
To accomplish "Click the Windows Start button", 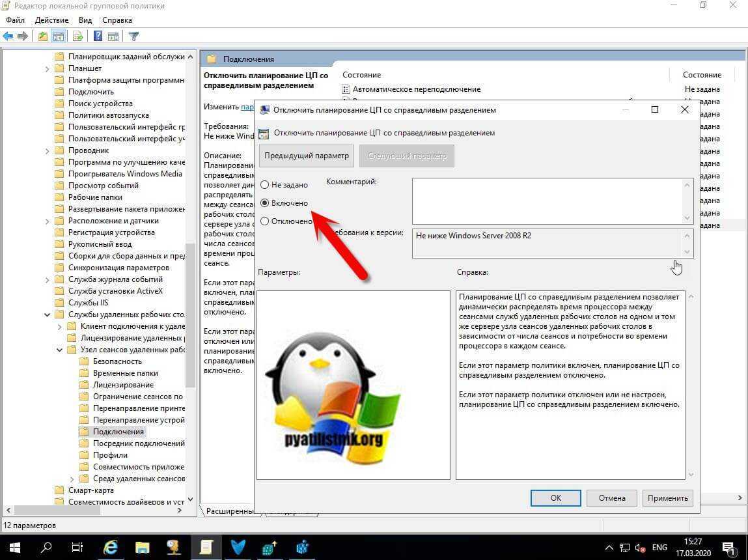I will pyautogui.click(x=15, y=547).
